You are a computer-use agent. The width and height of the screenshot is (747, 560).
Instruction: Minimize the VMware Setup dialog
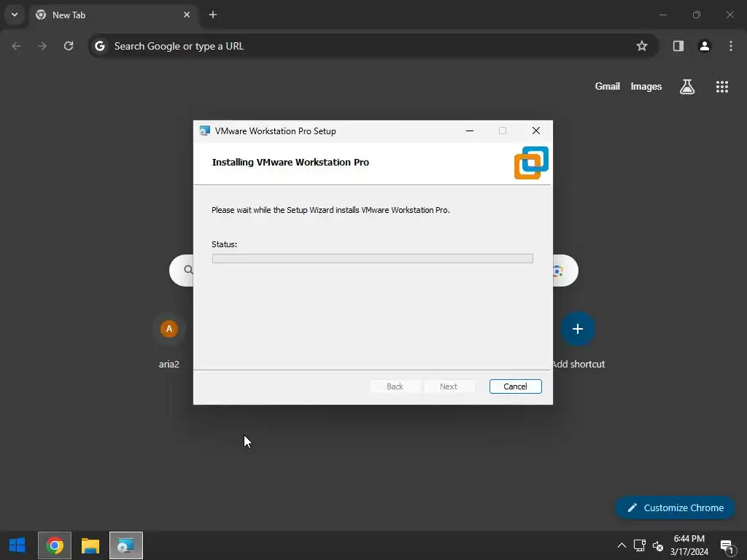click(x=470, y=131)
